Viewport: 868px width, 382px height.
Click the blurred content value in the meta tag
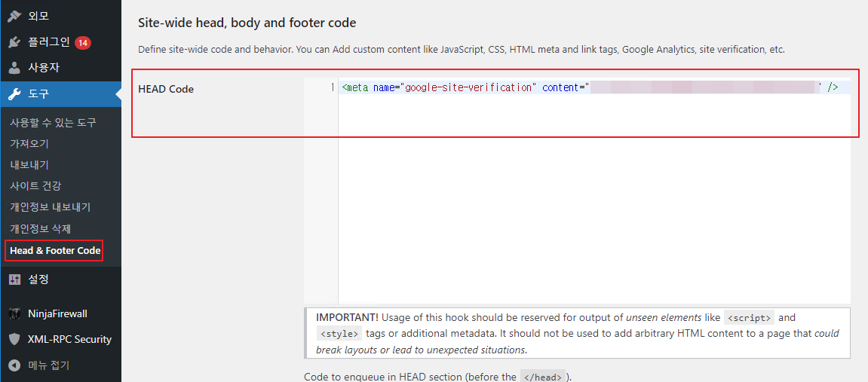[x=704, y=87]
